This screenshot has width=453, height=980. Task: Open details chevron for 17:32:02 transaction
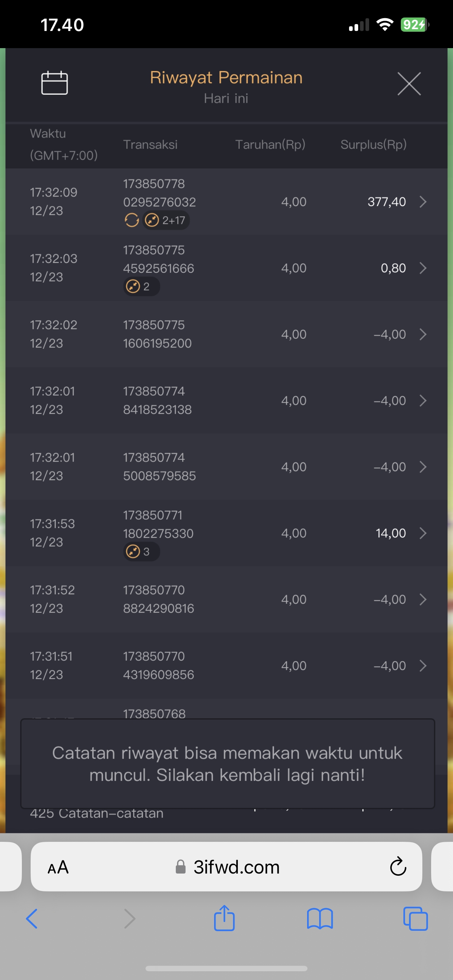[x=423, y=334]
